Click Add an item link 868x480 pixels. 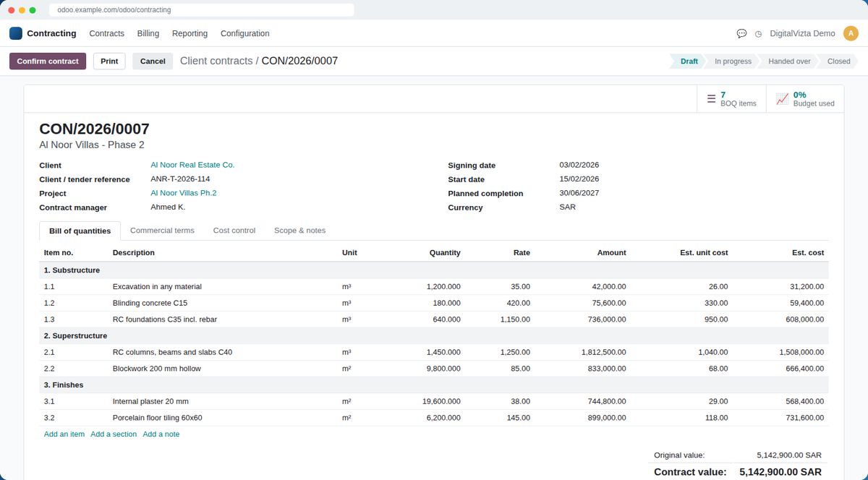[x=64, y=434]
